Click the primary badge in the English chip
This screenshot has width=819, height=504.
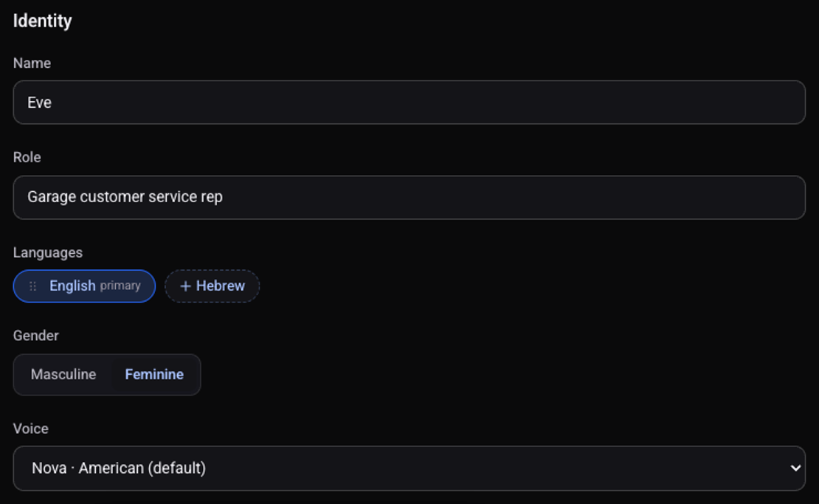(x=120, y=286)
